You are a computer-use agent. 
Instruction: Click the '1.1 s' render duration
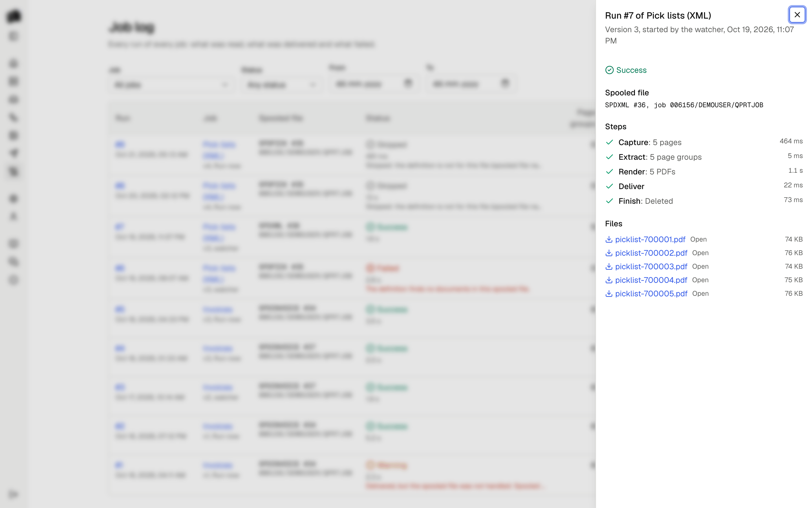pyautogui.click(x=795, y=170)
